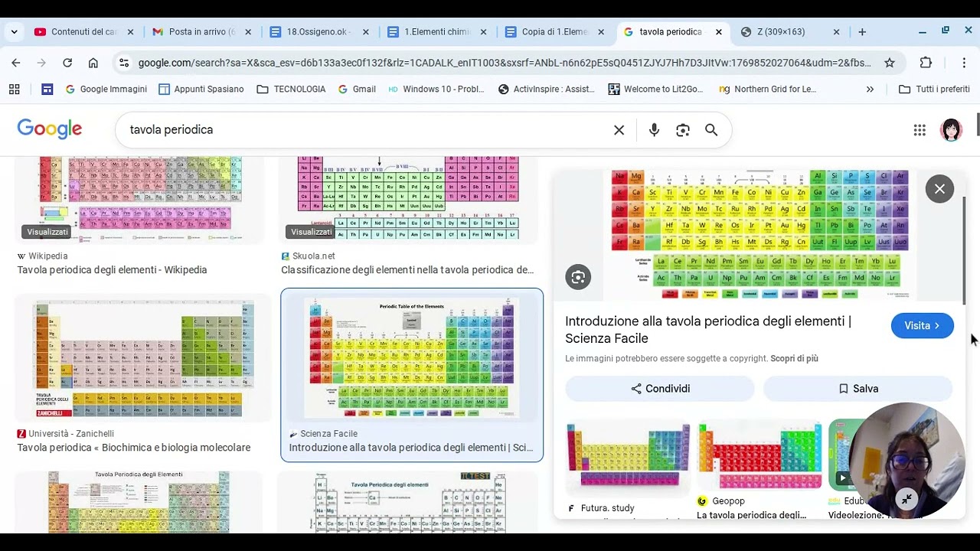The height and width of the screenshot is (551, 980).
Task: Open the Futura. study related image
Action: [x=628, y=455]
